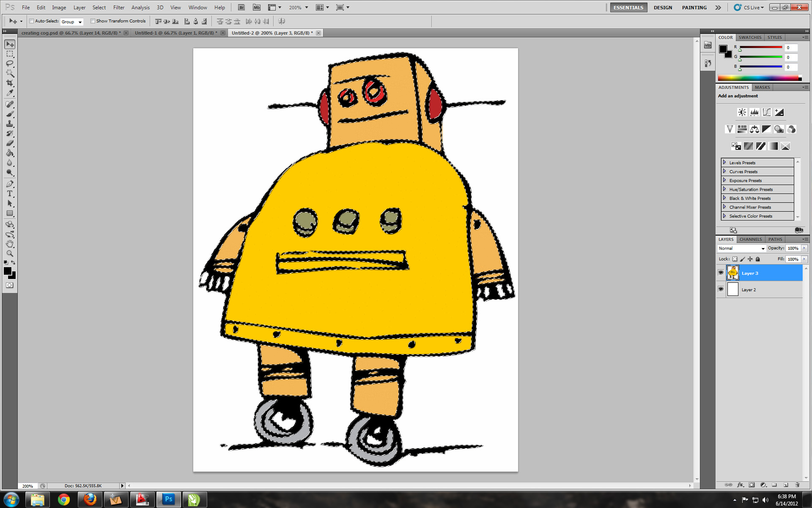This screenshot has height=508, width=812.
Task: Toggle lock transparent pixels
Action: pyautogui.click(x=735, y=259)
